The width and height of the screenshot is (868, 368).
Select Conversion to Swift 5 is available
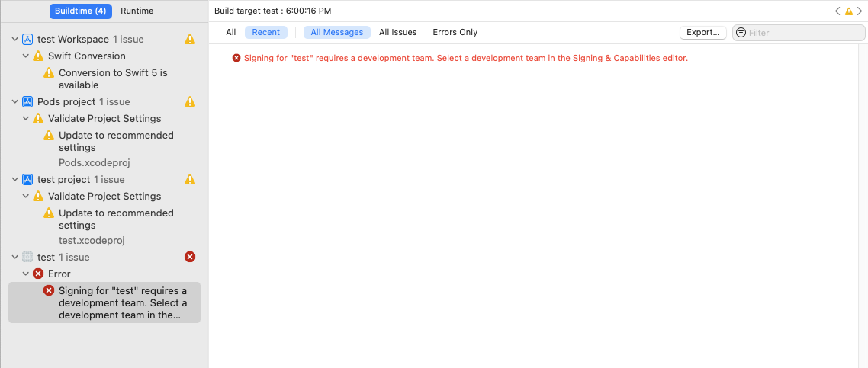113,78
